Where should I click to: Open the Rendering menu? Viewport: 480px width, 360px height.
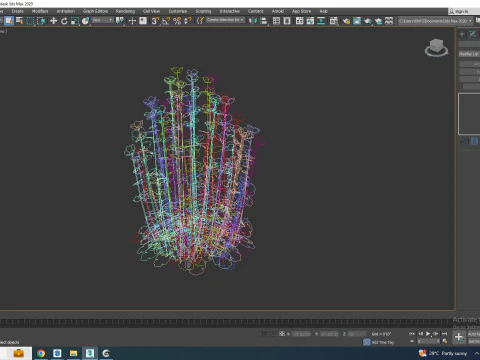[x=125, y=11]
